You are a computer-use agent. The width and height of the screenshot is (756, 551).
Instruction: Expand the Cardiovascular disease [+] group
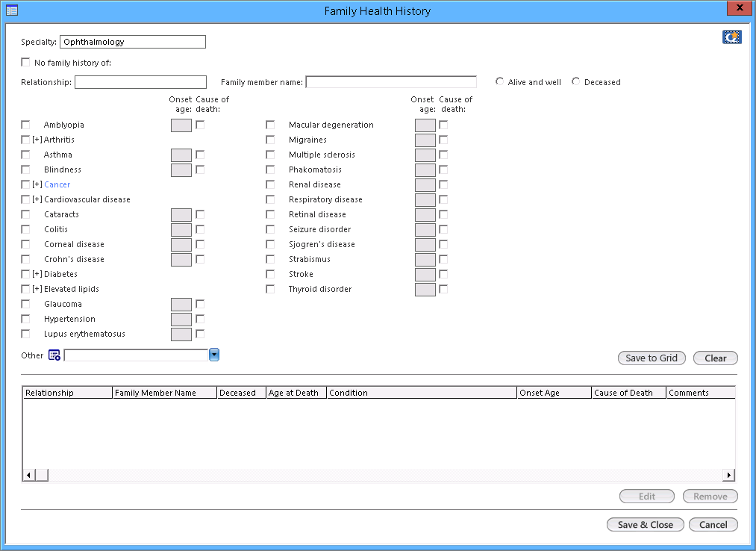37,199
